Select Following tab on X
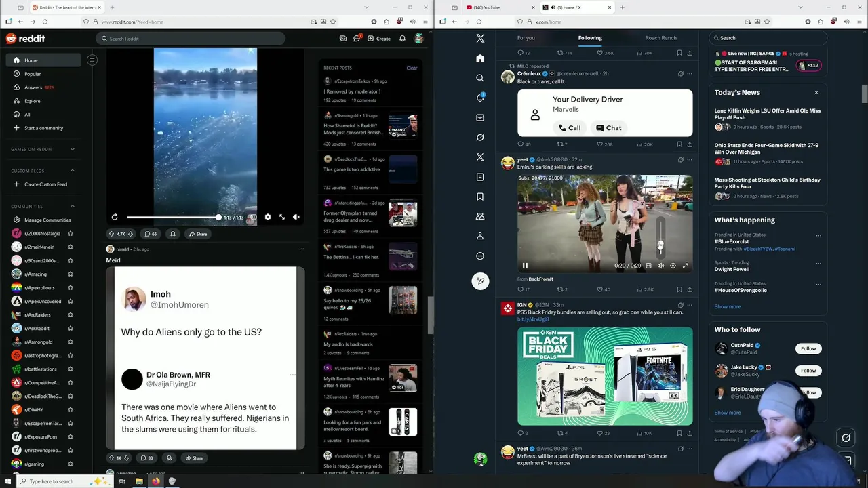This screenshot has height=488, width=868. [x=590, y=38]
